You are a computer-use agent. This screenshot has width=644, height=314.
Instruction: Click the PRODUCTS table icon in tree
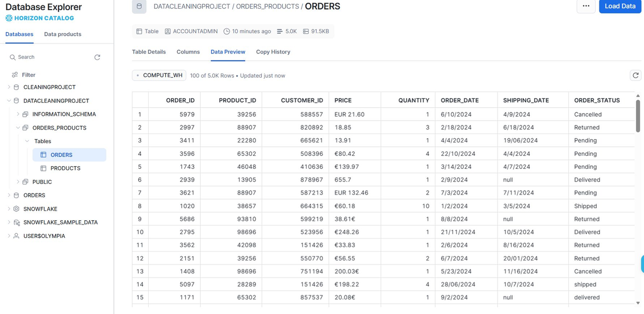click(43, 168)
